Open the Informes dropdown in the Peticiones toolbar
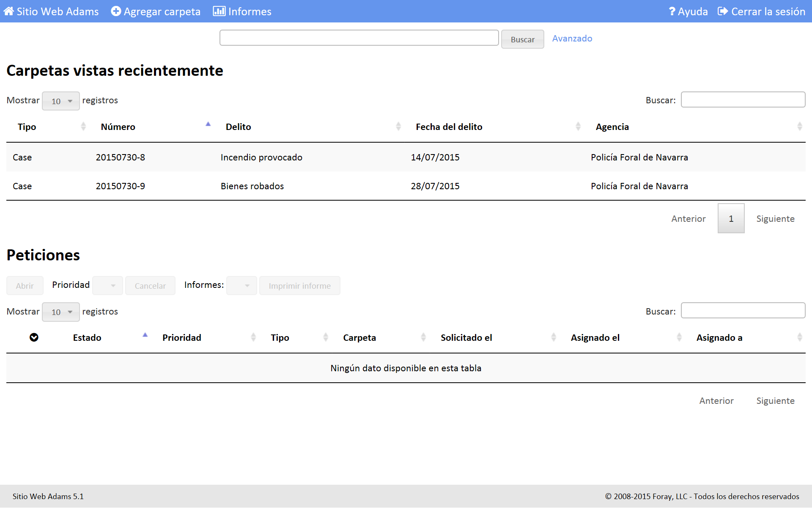This screenshot has width=812, height=508. click(x=241, y=286)
